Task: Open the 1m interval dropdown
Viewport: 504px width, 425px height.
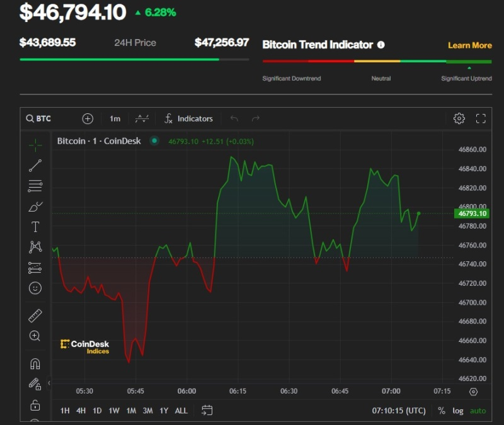Action: [115, 118]
